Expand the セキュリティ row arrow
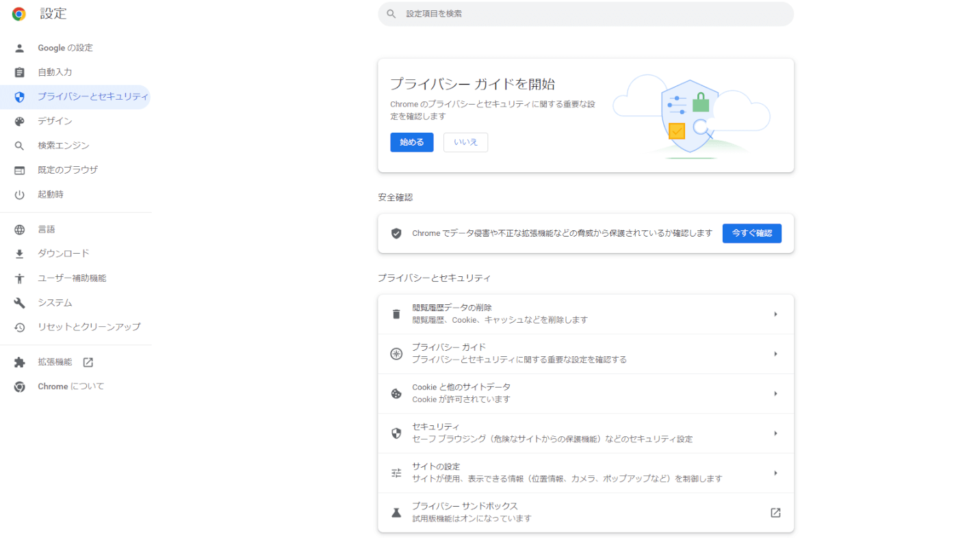This screenshot has height=547, width=980. [775, 433]
